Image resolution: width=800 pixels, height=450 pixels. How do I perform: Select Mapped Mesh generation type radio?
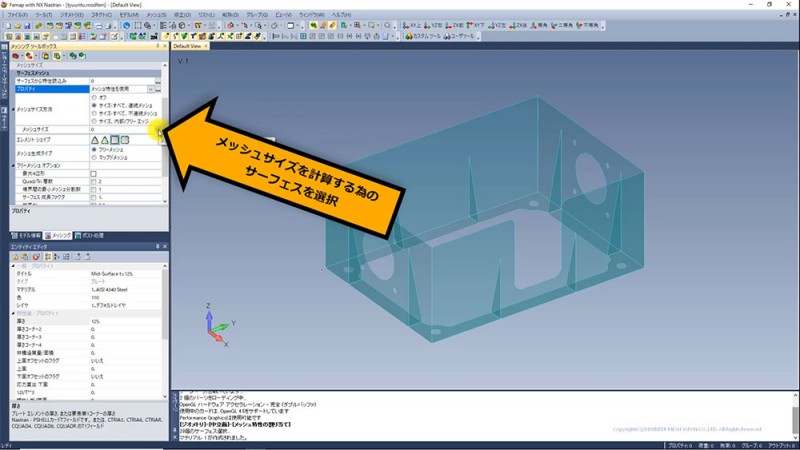click(94, 158)
